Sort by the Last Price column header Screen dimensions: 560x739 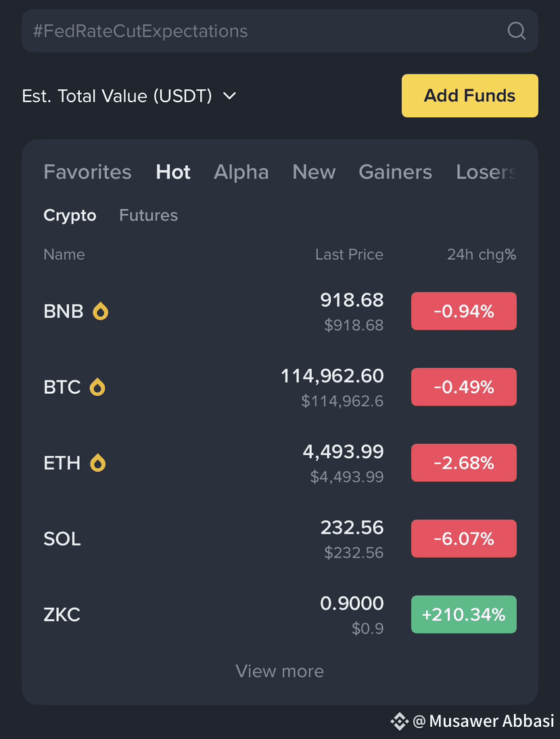point(349,254)
